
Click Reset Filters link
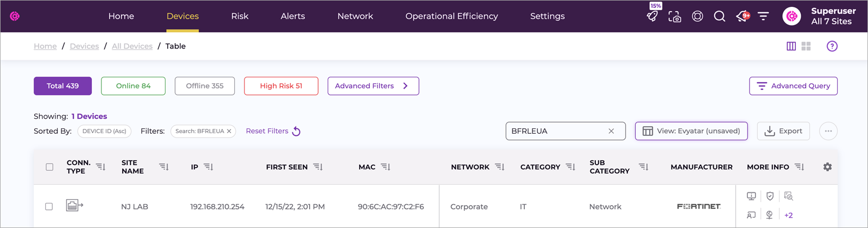point(273,131)
